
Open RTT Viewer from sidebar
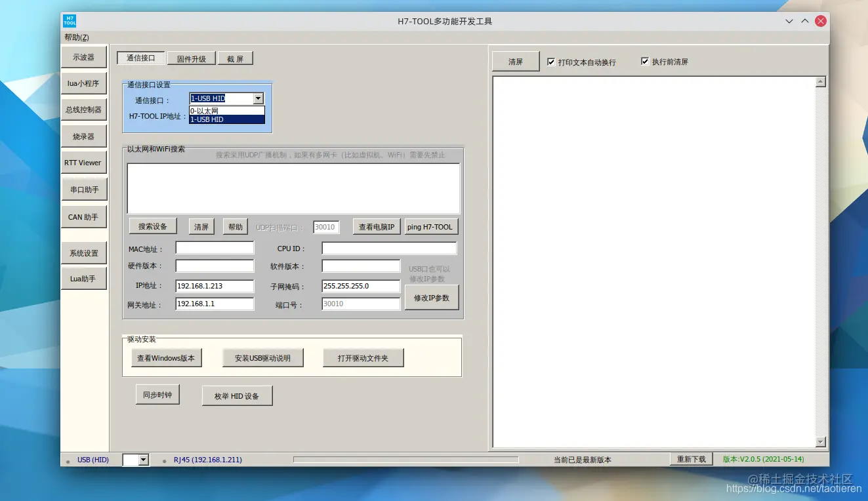83,163
